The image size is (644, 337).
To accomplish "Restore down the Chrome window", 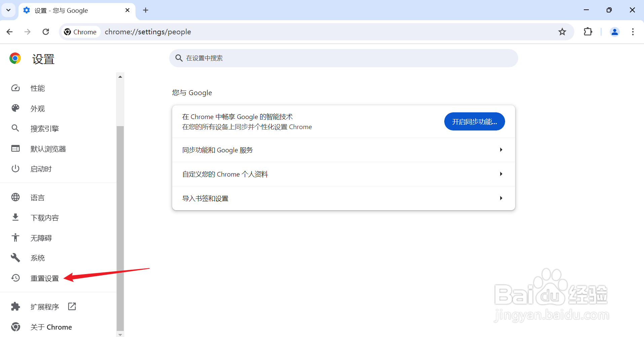I will tap(609, 10).
